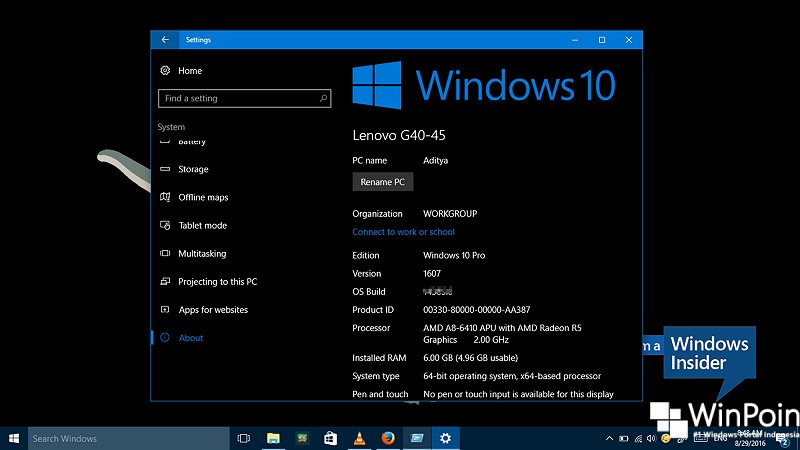
Task: Open Connect to work or school link
Action: (403, 232)
